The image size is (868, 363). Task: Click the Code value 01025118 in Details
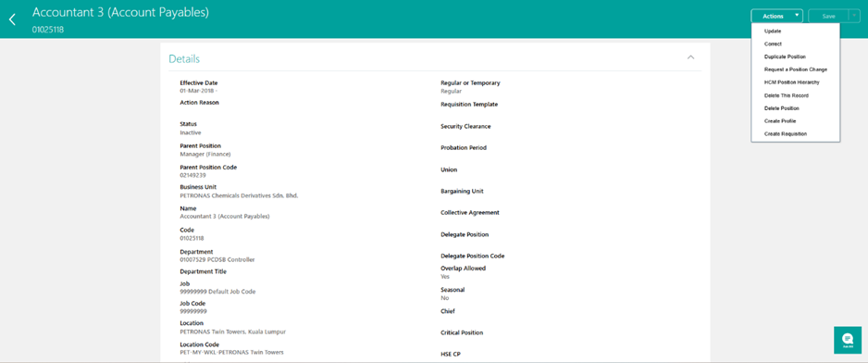(x=192, y=238)
